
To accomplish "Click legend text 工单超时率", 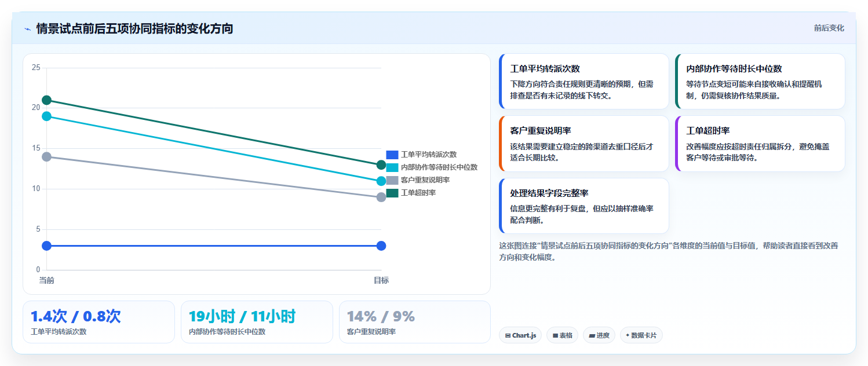I will coord(418,193).
